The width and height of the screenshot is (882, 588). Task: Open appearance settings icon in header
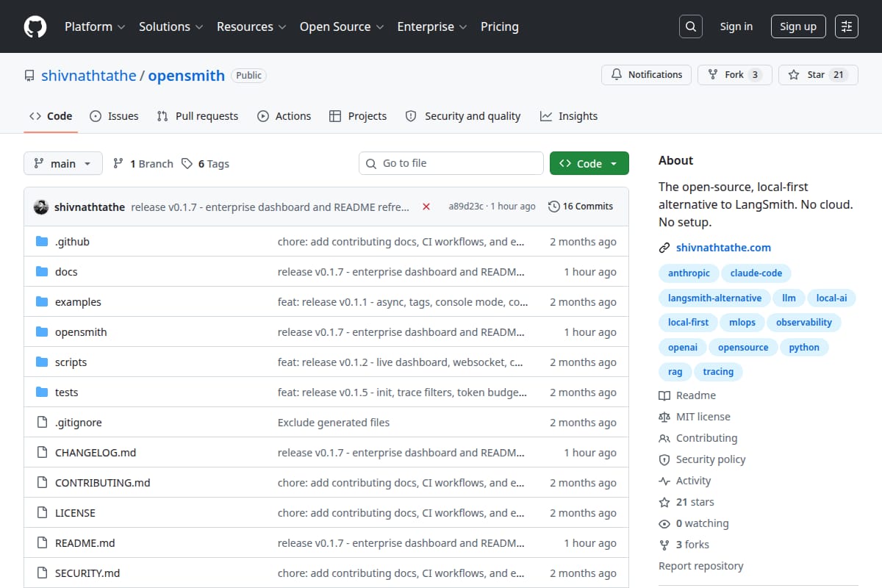tap(847, 26)
